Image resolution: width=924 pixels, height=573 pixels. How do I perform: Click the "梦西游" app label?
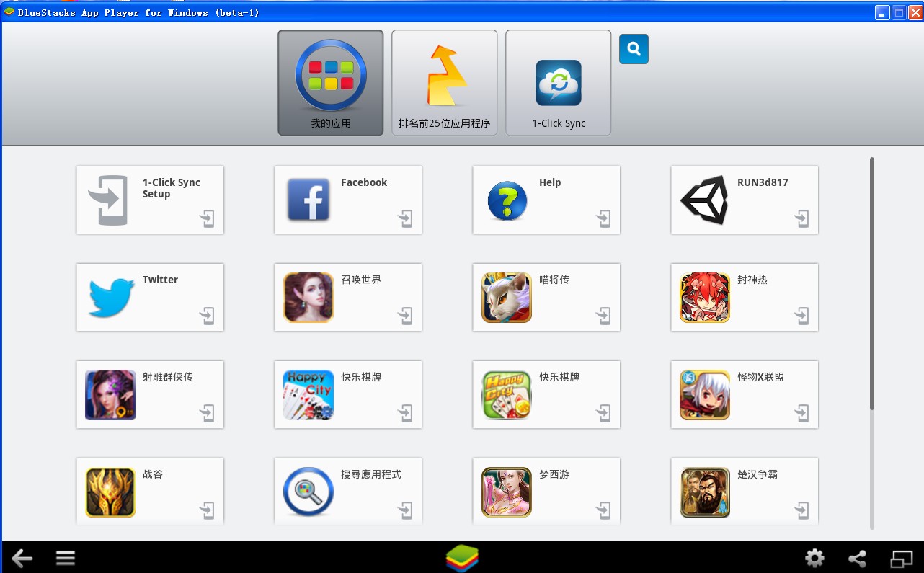(554, 474)
